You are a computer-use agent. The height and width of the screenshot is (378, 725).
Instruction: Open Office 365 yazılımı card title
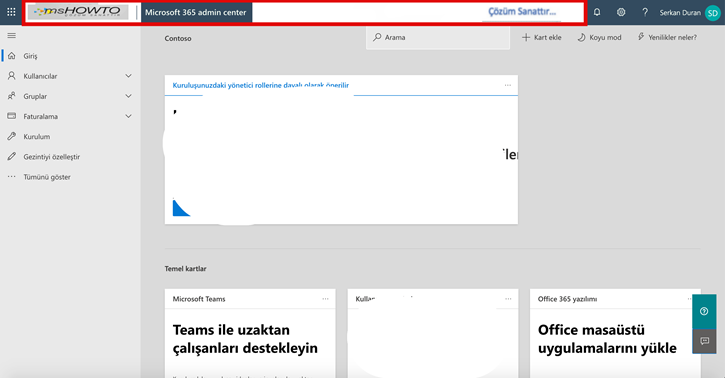point(567,299)
